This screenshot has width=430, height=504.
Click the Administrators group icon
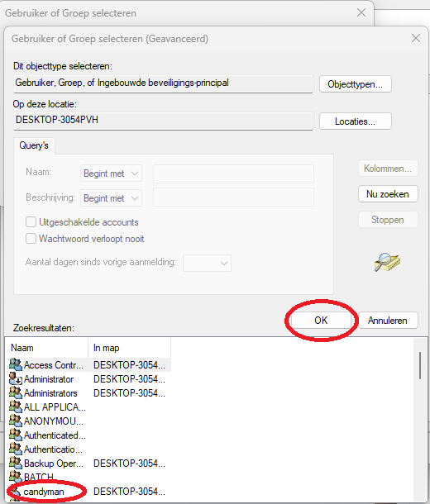[x=16, y=393]
